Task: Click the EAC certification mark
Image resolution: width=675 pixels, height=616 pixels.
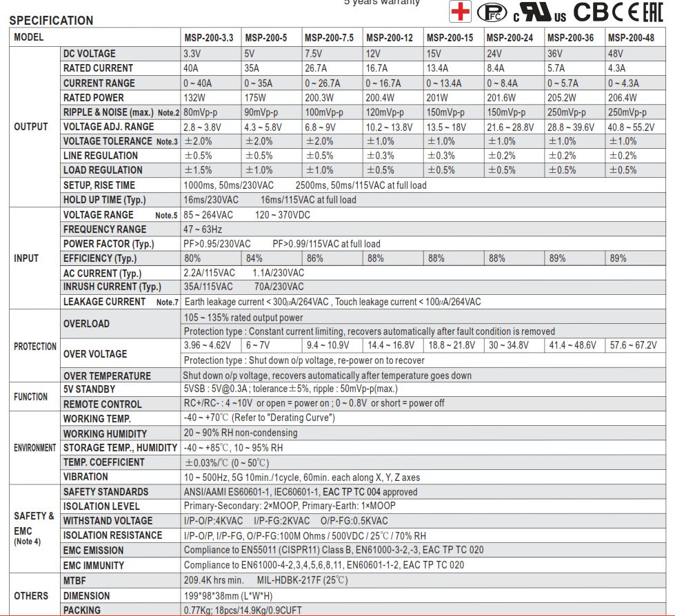Action: (x=653, y=12)
